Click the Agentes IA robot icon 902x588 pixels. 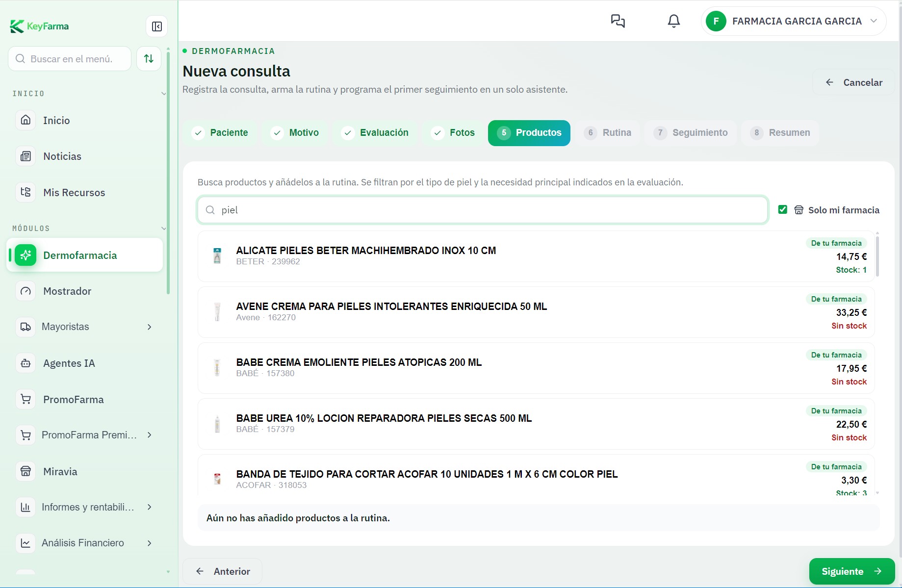tap(26, 363)
